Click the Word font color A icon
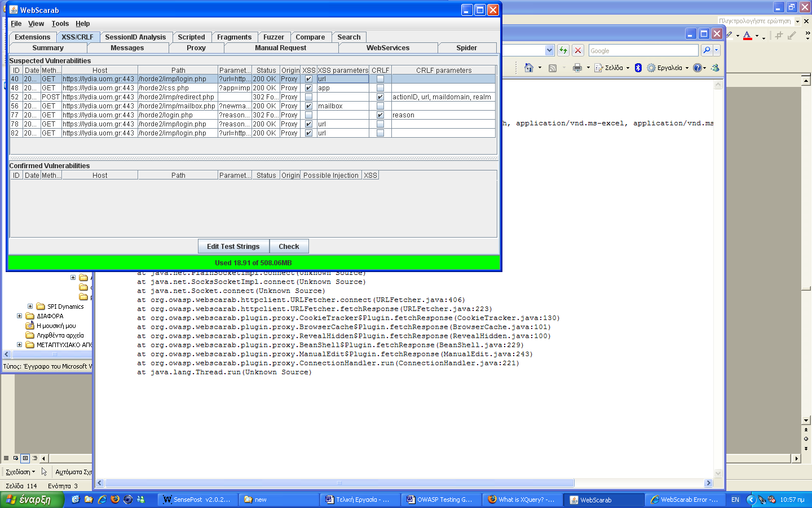This screenshot has width=812, height=508. (747, 36)
